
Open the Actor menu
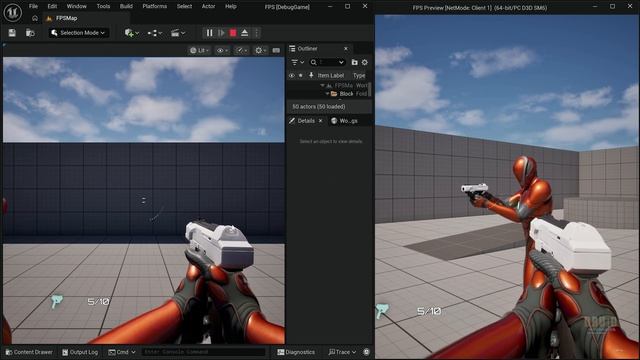coord(208,7)
